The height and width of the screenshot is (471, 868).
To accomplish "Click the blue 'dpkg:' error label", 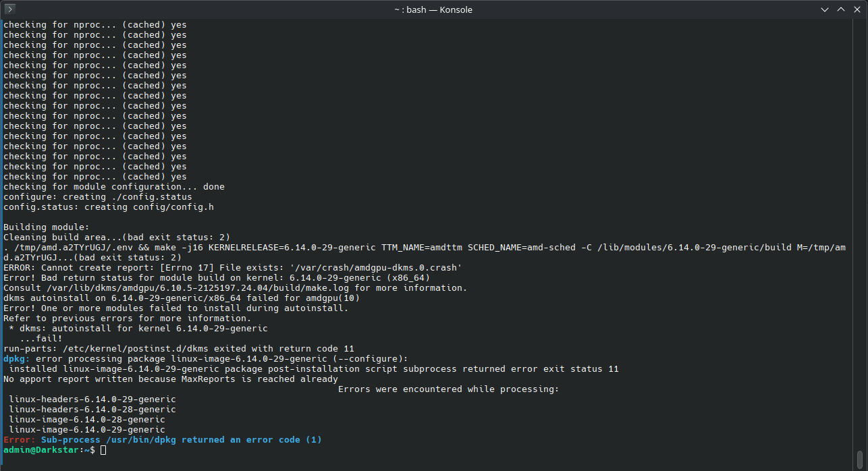I will (x=17, y=359).
